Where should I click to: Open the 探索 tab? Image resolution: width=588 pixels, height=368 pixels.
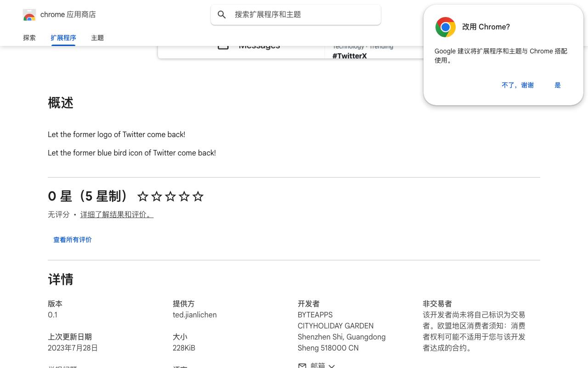[29, 38]
